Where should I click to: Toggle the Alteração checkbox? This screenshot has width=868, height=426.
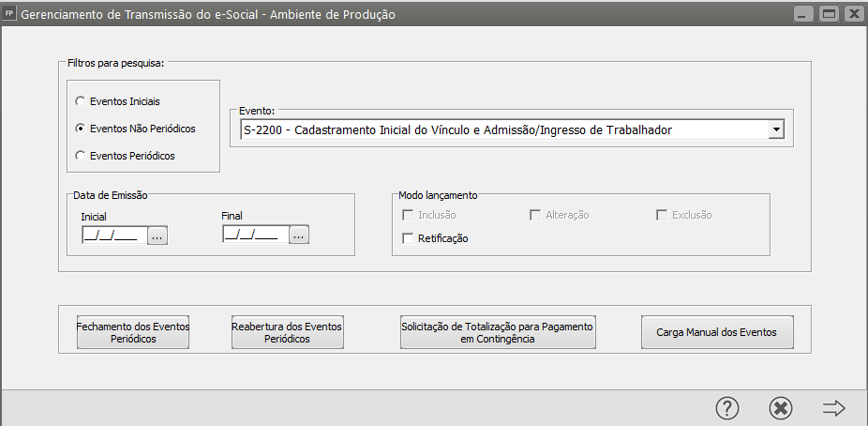[536, 215]
